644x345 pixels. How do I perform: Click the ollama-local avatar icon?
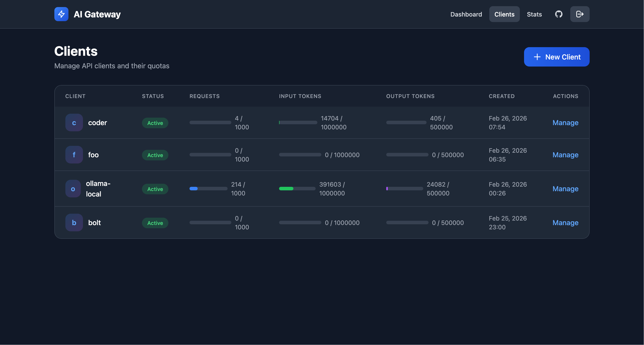(x=73, y=189)
